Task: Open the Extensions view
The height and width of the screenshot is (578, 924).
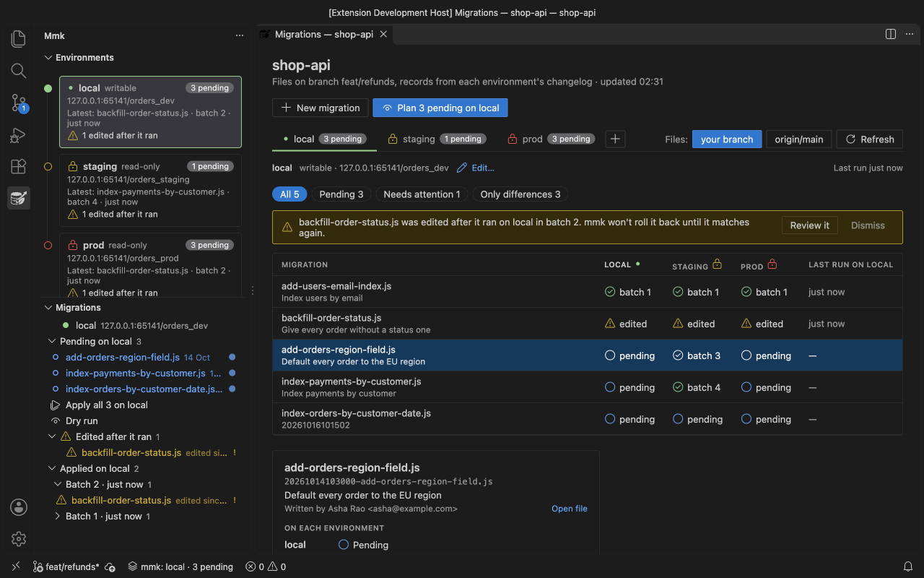Action: coord(19,166)
